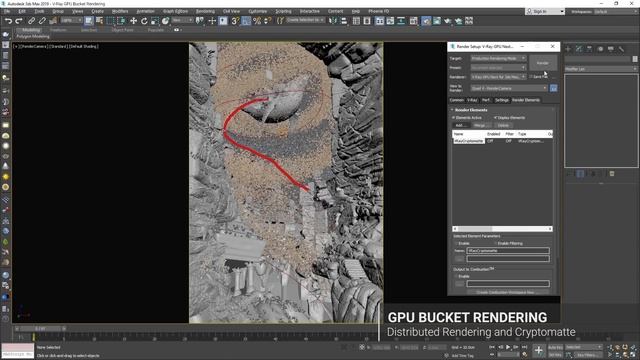Toggle the Elements Active checkbox
The image size is (640, 360).
pos(453,118)
